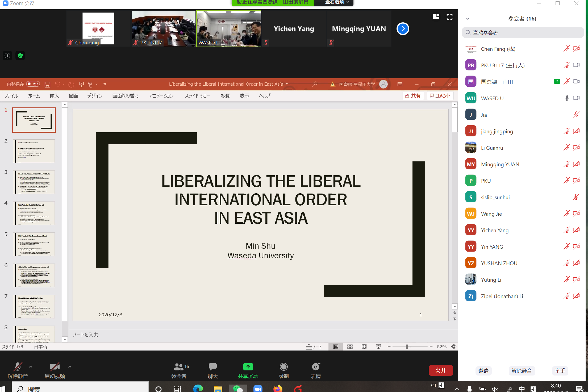Collapse participants panel chevron
This screenshot has height=392, width=588.
[x=468, y=19]
